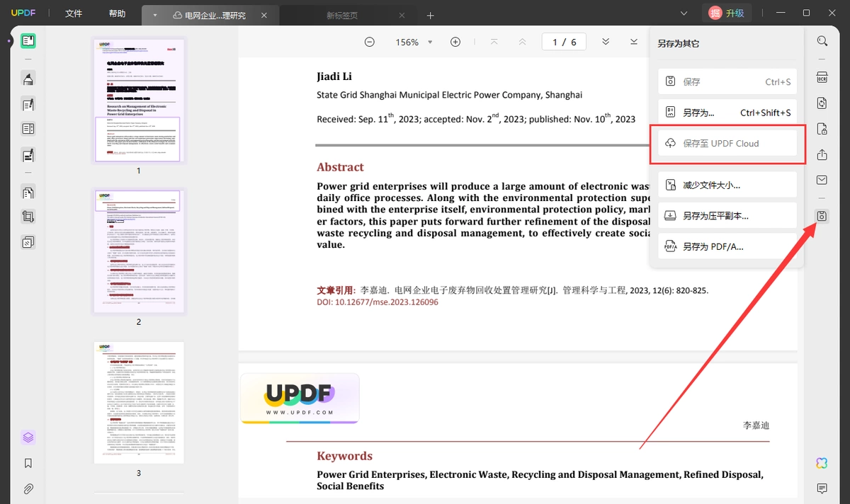Viewport: 850px width, 504px height.
Task: Open the attachments paperclip panel
Action: tap(28, 488)
